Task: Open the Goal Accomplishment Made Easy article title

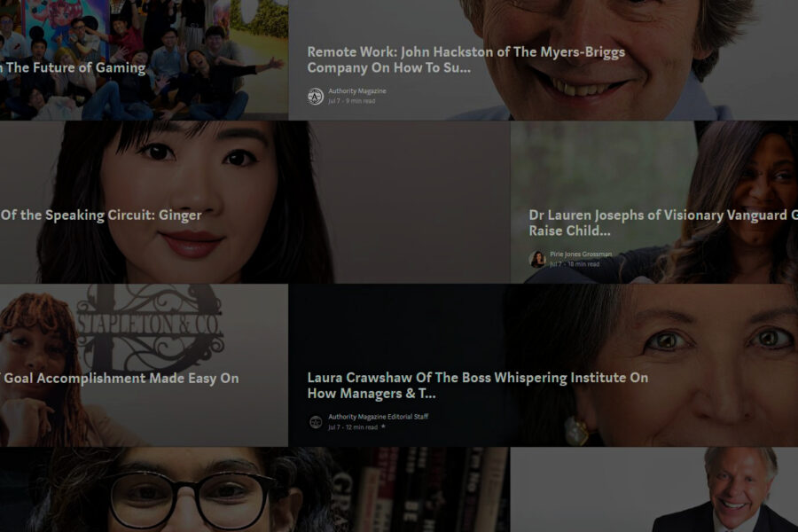Action: point(120,378)
